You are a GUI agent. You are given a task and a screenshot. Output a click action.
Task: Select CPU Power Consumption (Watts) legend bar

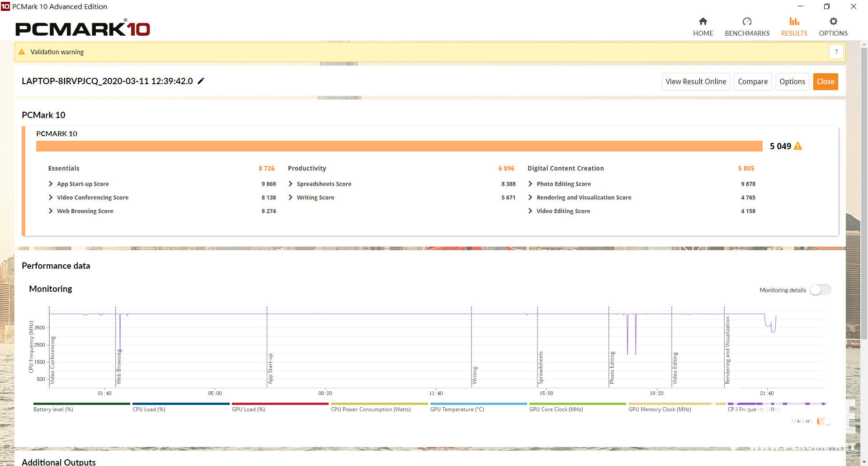[x=379, y=404]
